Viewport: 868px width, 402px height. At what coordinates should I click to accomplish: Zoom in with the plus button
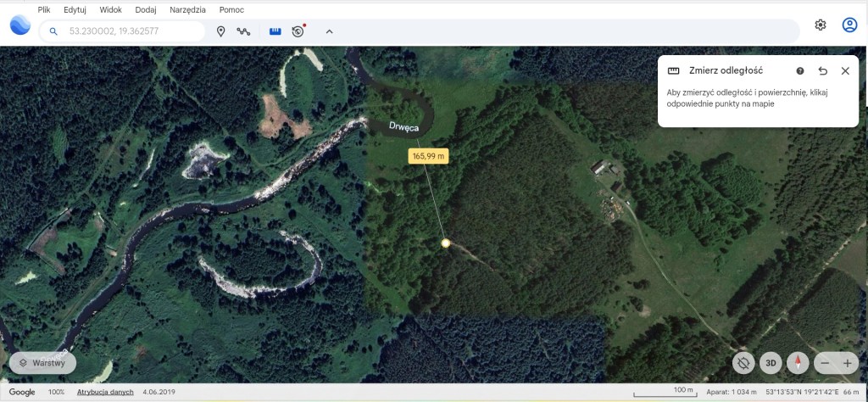point(847,363)
